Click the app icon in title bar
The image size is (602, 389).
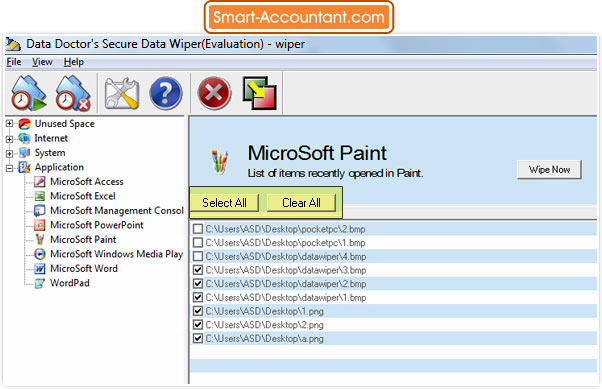coord(13,45)
